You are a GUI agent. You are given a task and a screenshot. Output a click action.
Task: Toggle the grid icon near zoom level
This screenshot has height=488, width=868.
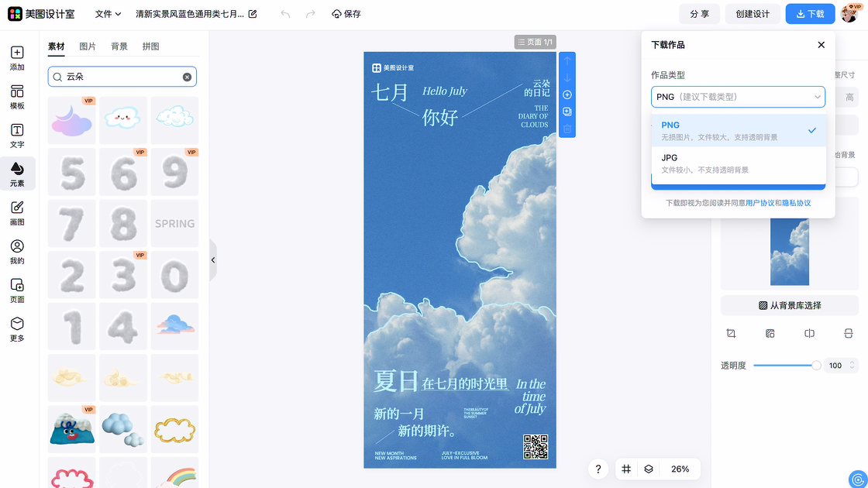[x=626, y=469]
